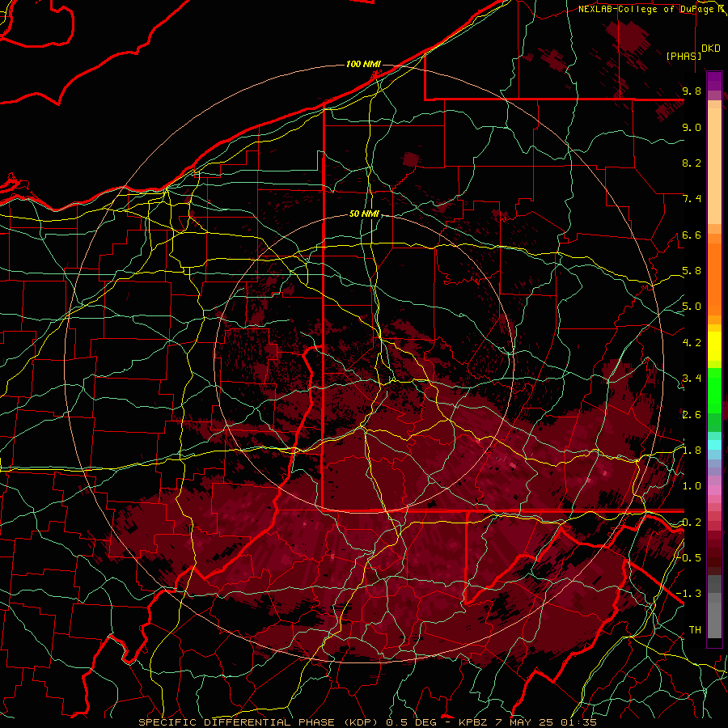Screen dimensions: 728x728
Task: Click the KPBZ station identifier in the caption
Action: coord(473,722)
